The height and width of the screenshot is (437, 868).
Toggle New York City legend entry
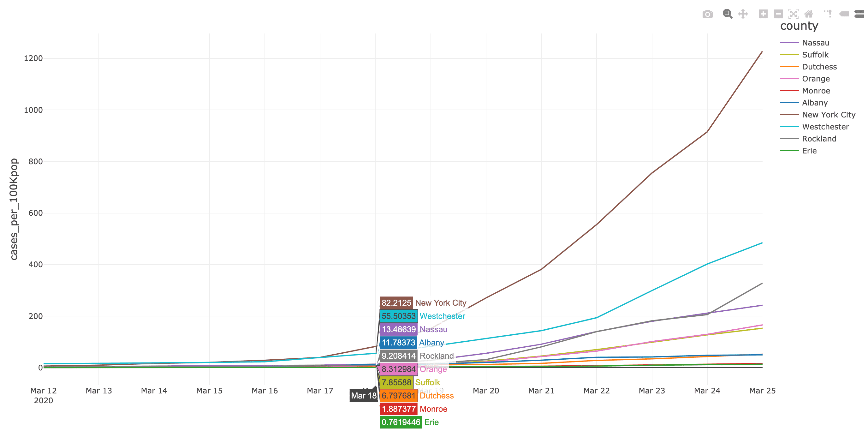(828, 115)
